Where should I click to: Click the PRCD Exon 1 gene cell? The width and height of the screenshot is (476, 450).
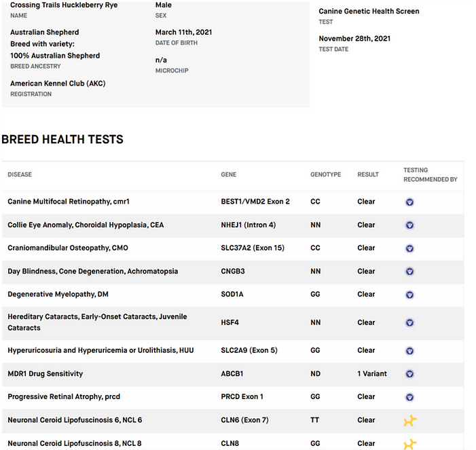point(242,397)
